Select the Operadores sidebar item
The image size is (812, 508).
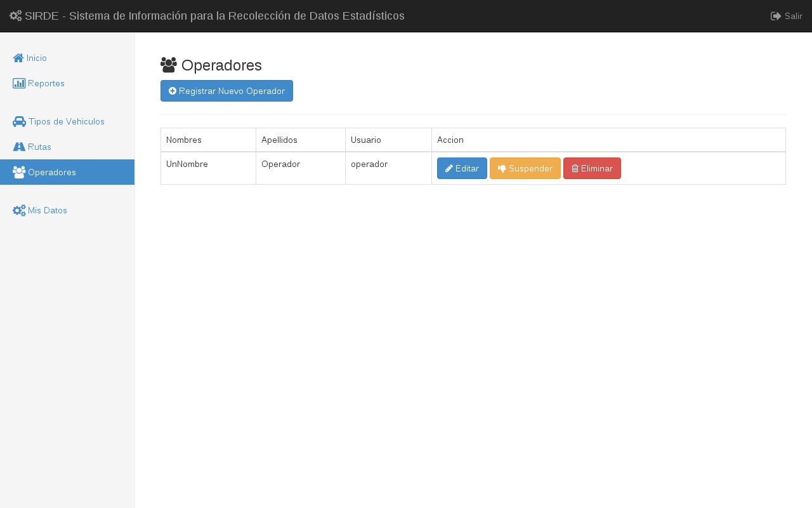67,172
